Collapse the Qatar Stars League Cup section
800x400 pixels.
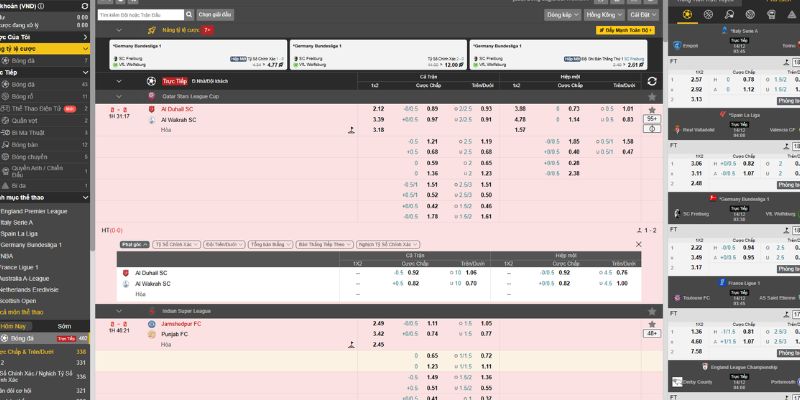coord(121,96)
